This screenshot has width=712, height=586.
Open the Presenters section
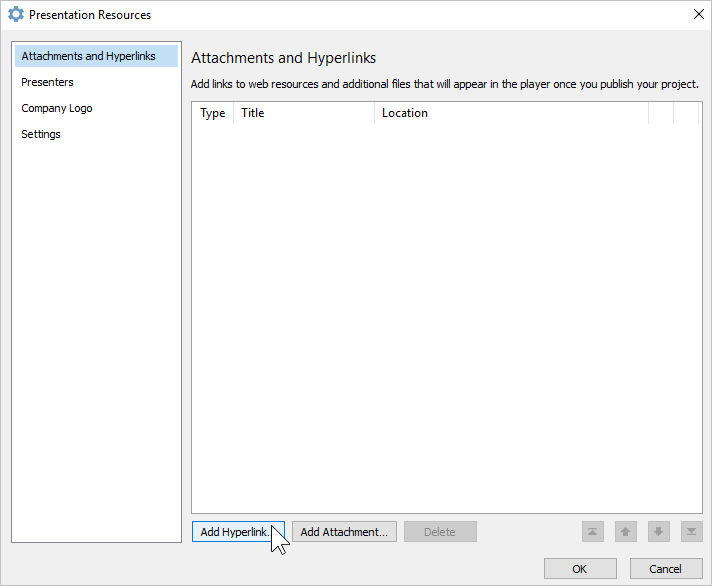click(96, 82)
